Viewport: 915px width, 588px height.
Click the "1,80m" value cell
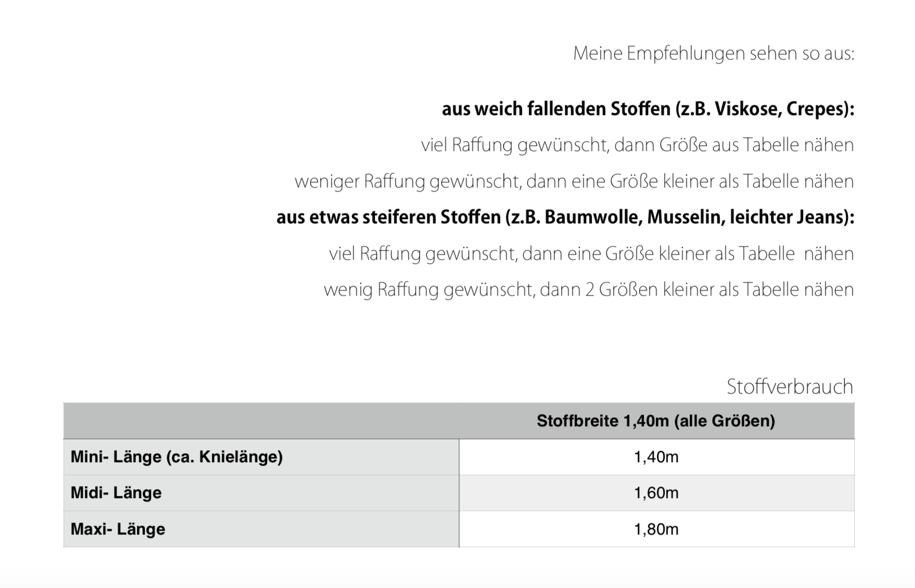coord(656,529)
